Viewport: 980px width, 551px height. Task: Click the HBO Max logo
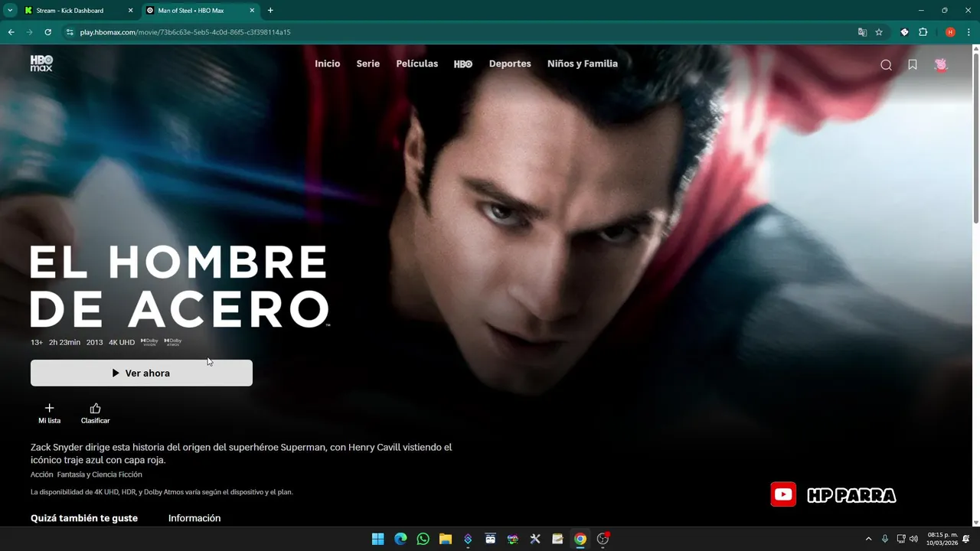click(x=41, y=64)
